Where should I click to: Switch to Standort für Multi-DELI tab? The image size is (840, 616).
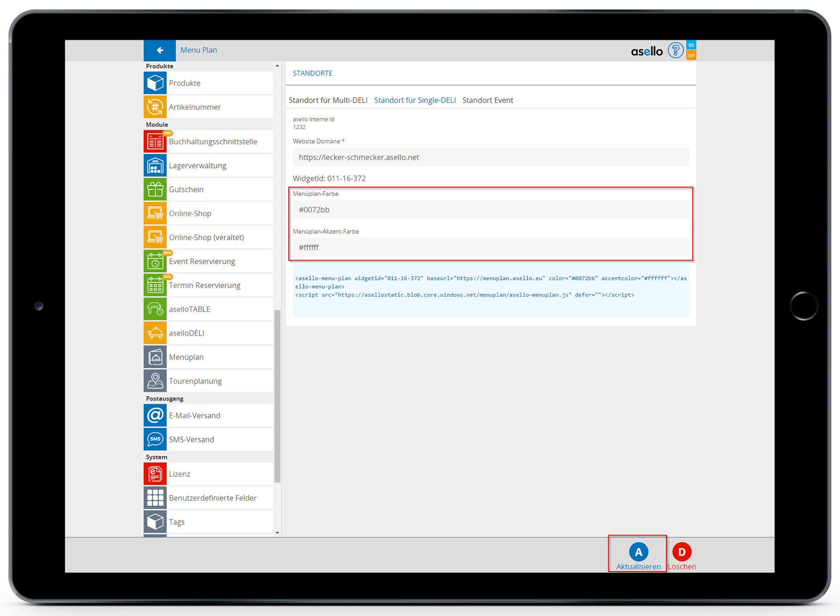(x=328, y=100)
